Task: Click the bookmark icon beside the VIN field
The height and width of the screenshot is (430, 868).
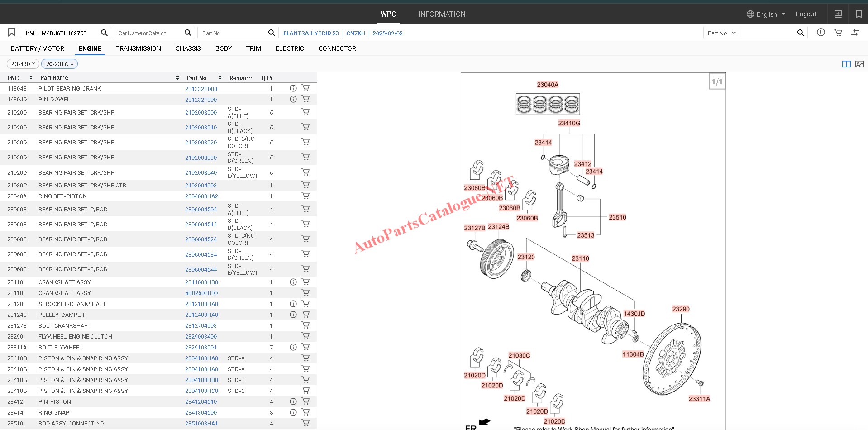Action: coord(12,33)
